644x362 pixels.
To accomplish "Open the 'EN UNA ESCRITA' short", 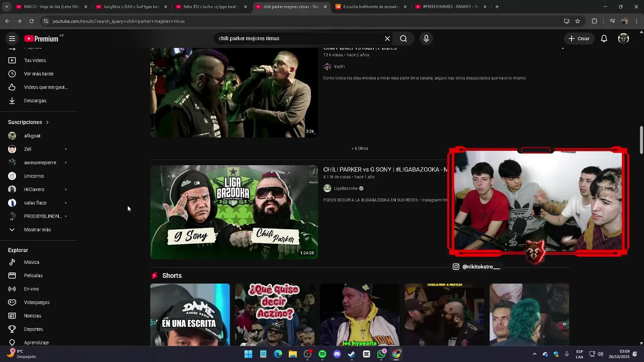I will (190, 315).
